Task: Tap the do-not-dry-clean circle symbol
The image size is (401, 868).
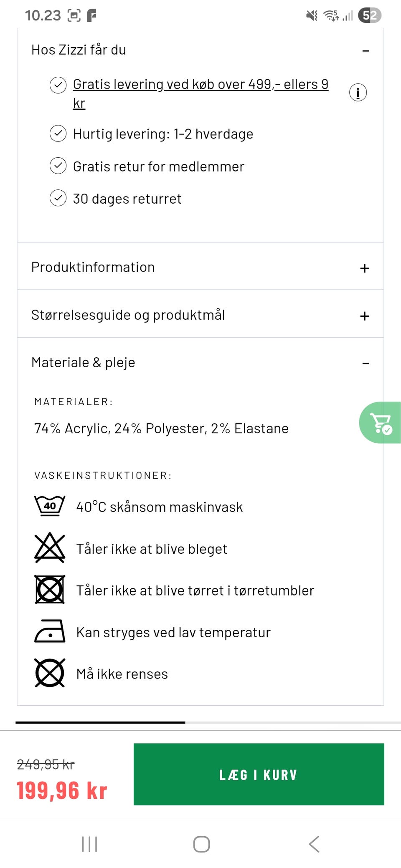Action: (x=50, y=673)
